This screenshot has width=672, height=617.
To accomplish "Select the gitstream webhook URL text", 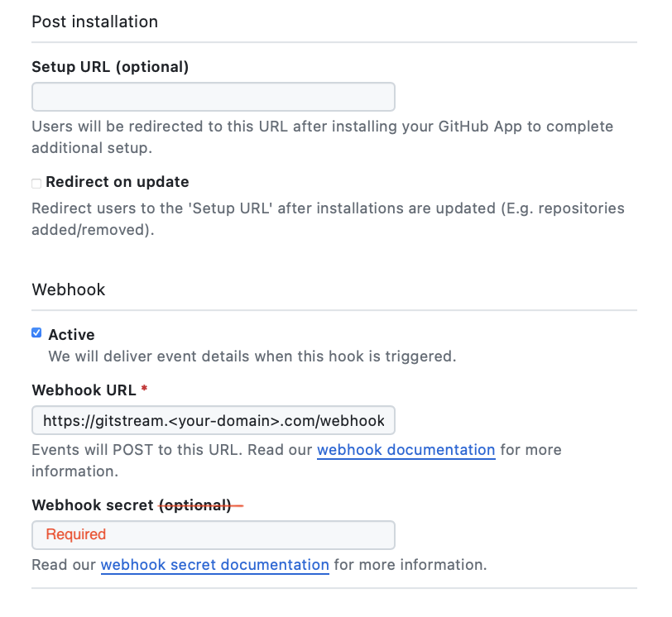I will pyautogui.click(x=213, y=420).
